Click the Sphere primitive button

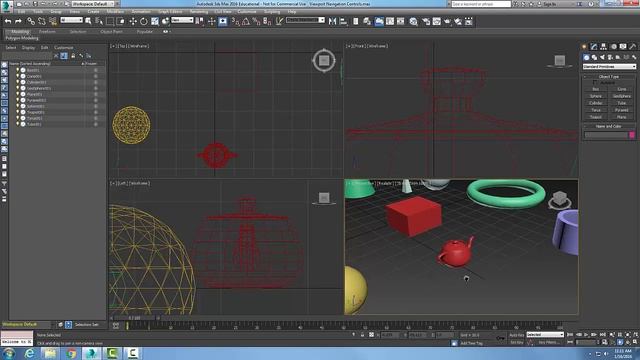(x=596, y=96)
